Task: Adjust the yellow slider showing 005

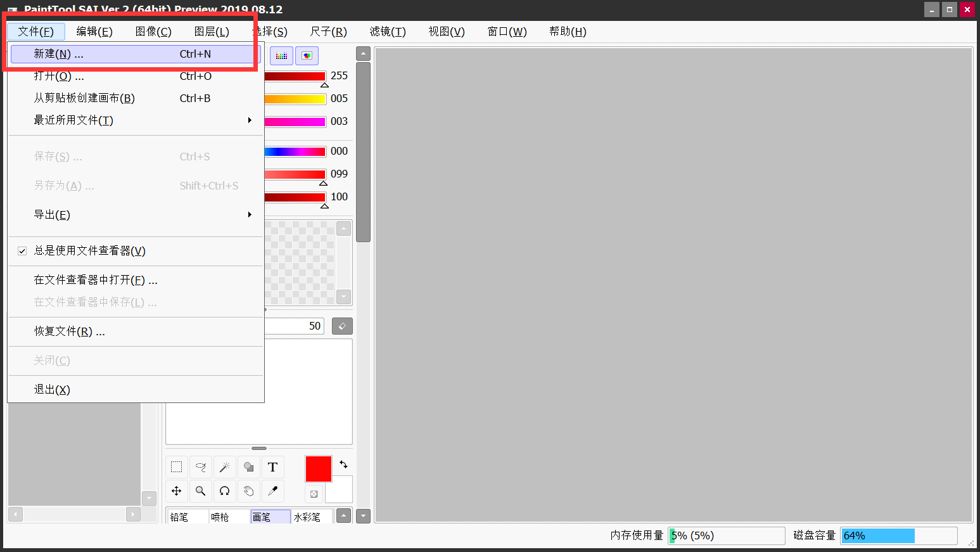Action: [x=295, y=99]
